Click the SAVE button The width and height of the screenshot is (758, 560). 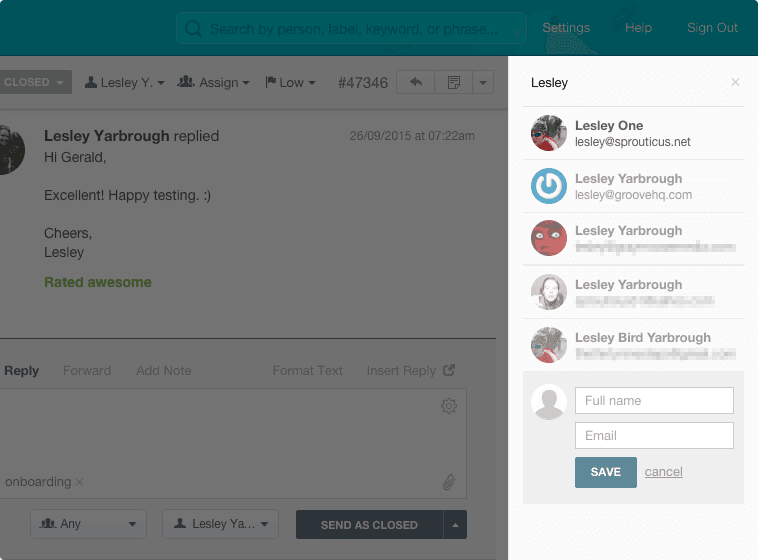coord(605,472)
